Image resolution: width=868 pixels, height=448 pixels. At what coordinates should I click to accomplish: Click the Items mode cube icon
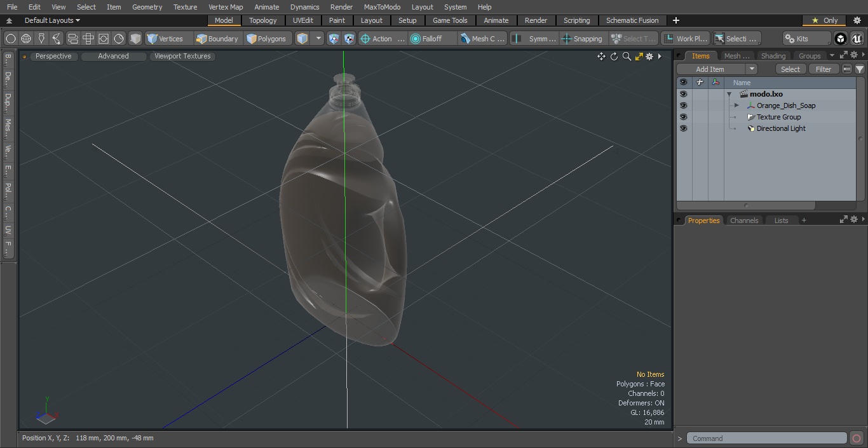302,39
